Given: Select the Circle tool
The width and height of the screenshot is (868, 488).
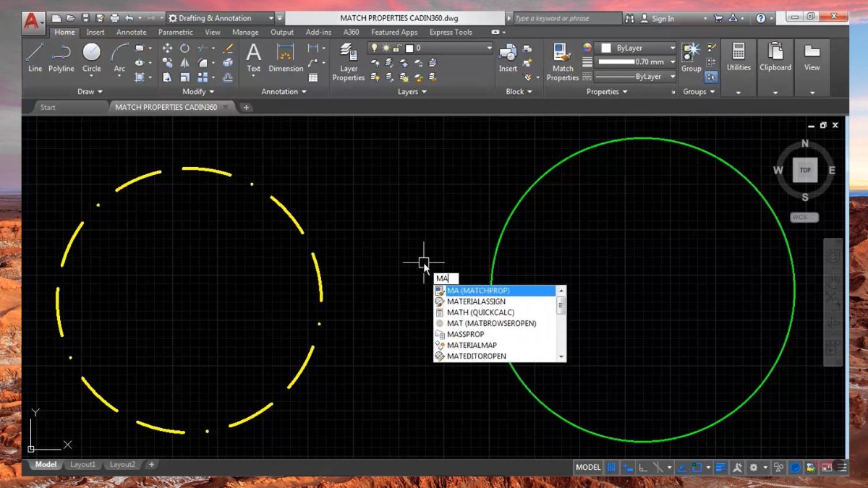Looking at the screenshot, I should 92,57.
